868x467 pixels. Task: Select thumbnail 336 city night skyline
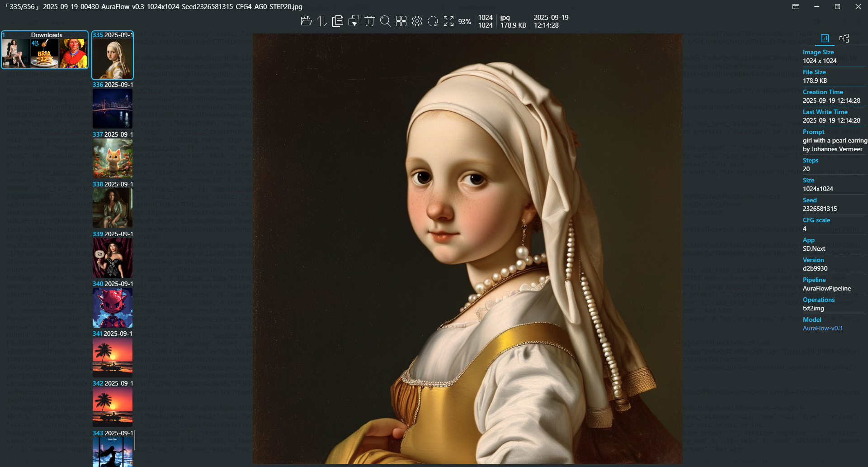click(x=113, y=109)
